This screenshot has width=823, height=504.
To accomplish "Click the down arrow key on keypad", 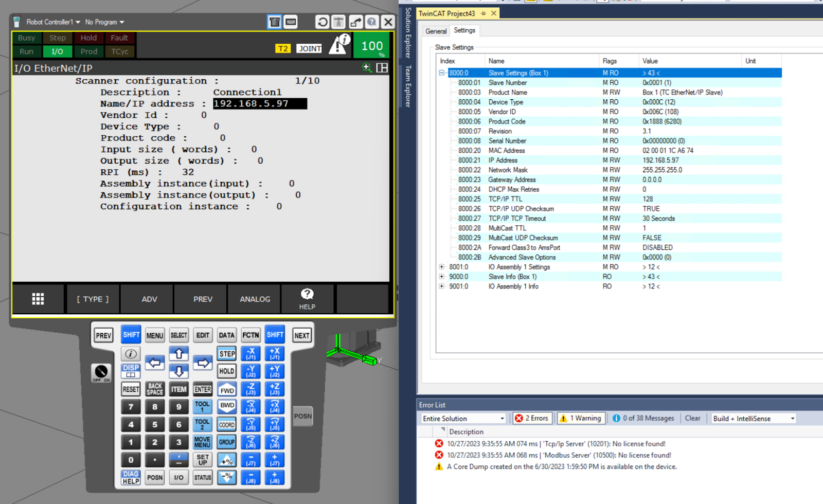I will (x=179, y=371).
